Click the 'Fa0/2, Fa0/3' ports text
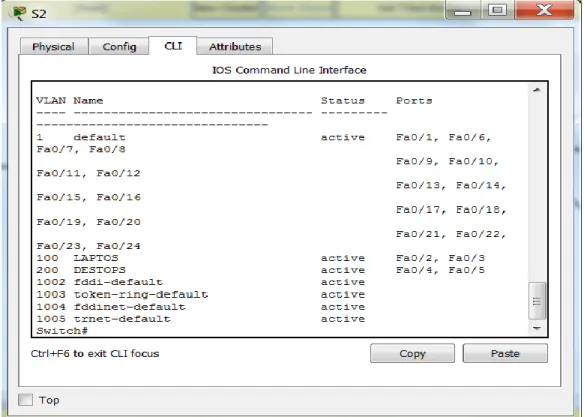The image size is (584, 417). 441,258
